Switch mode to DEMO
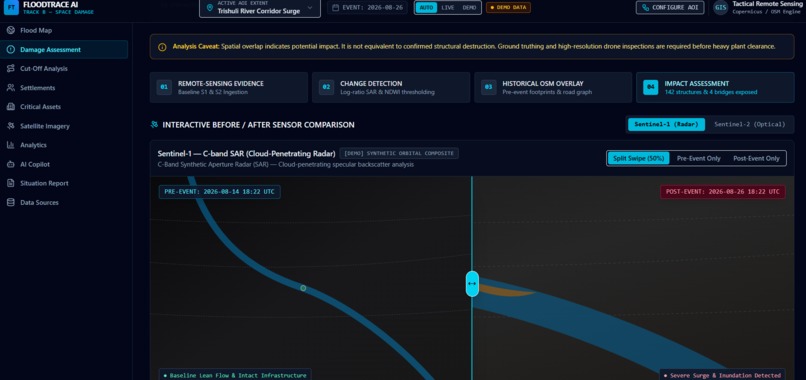Image resolution: width=806 pixels, height=380 pixels. (469, 8)
